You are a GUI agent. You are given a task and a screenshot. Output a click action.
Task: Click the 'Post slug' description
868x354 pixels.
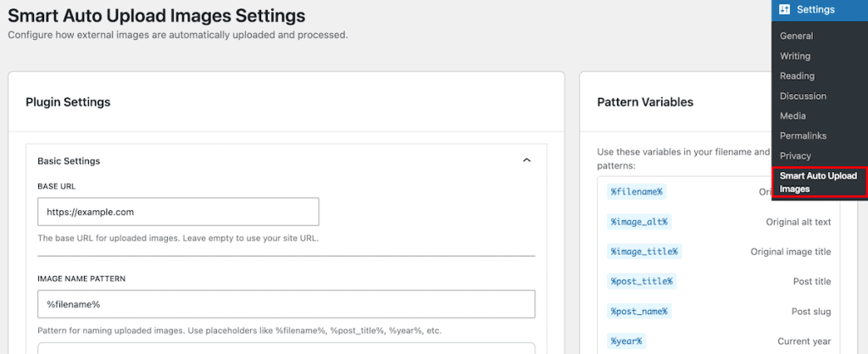pos(811,312)
